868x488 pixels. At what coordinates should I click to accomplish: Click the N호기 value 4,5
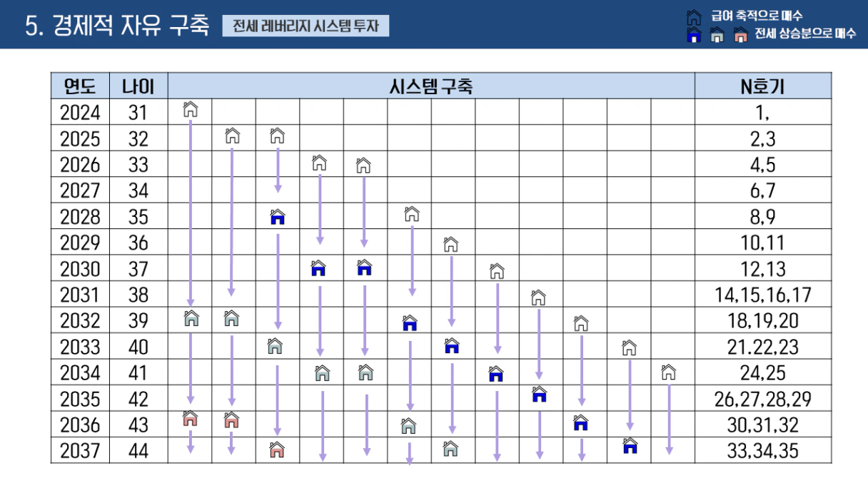(x=763, y=165)
